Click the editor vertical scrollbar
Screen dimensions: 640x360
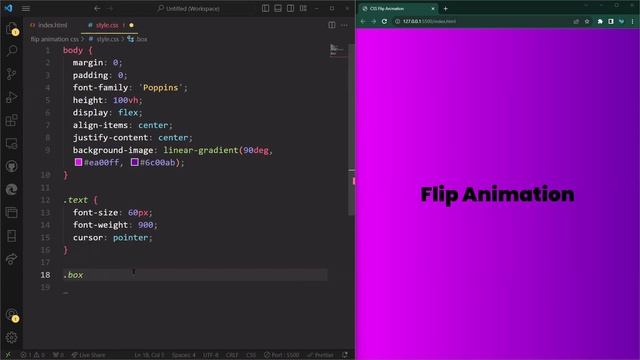351,130
